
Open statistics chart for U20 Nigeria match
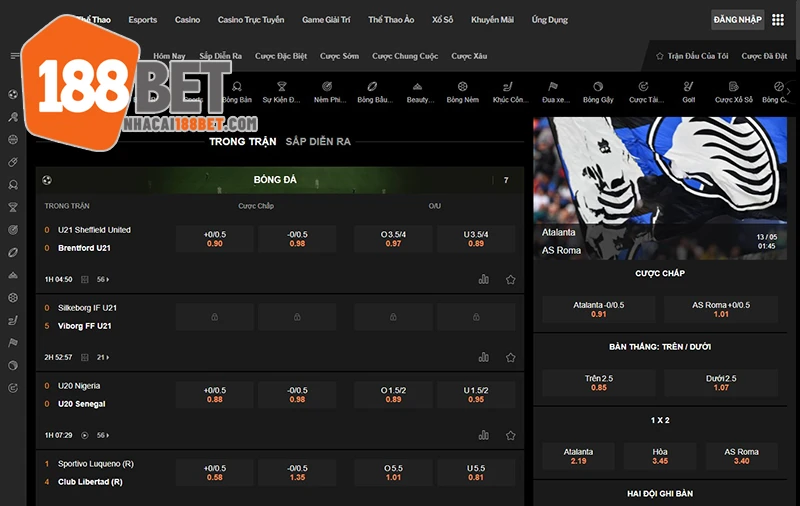coord(483,435)
